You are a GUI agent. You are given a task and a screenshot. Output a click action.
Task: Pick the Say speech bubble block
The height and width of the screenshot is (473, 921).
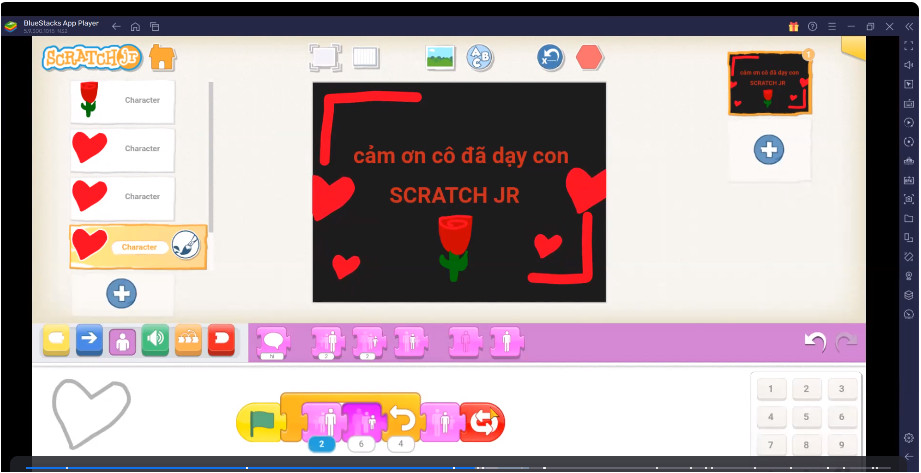[273, 343]
